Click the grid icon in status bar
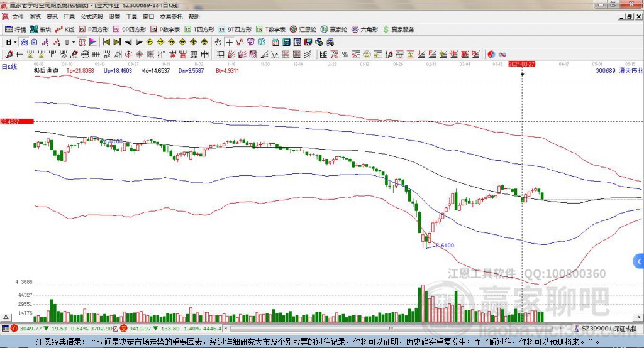 (5, 329)
